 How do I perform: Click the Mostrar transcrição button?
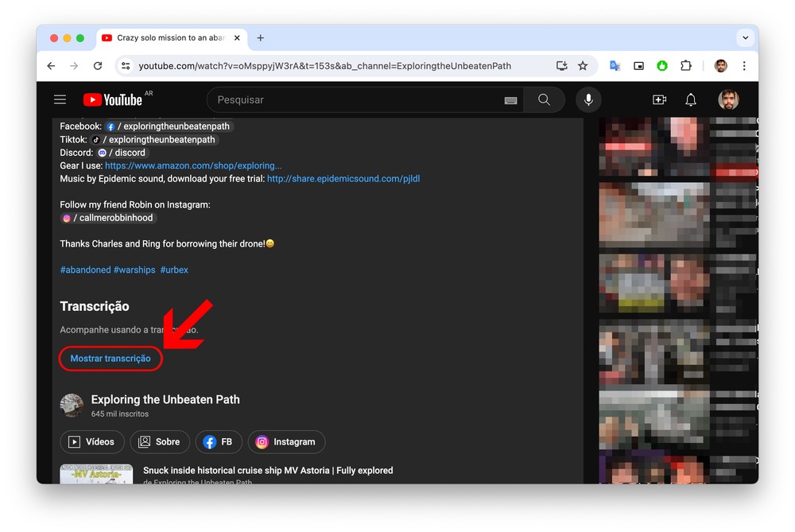[x=111, y=359]
